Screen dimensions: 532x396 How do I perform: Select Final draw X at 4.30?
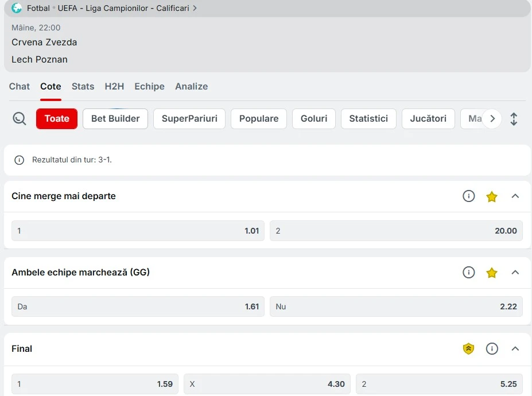tap(267, 384)
